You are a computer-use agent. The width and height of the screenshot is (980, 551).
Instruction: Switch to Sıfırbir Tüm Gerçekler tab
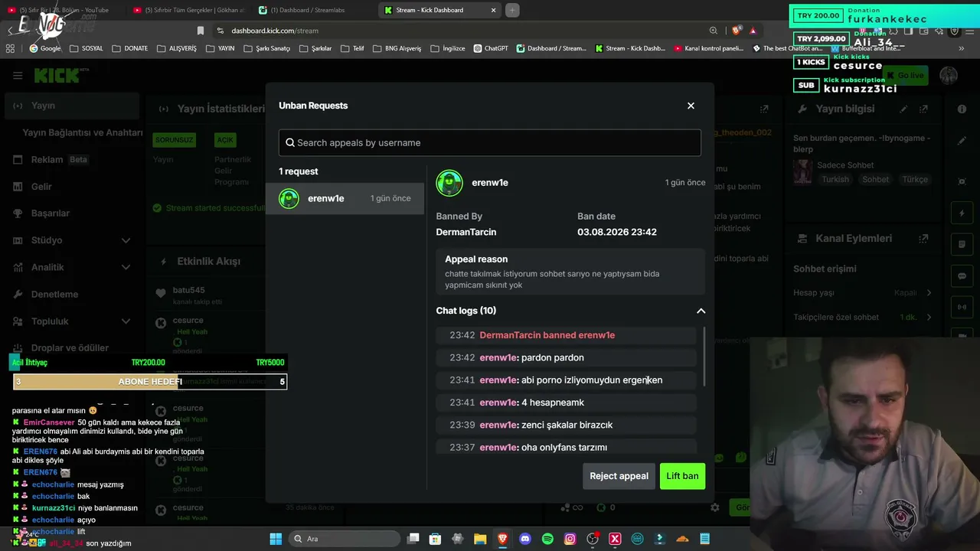point(189,10)
